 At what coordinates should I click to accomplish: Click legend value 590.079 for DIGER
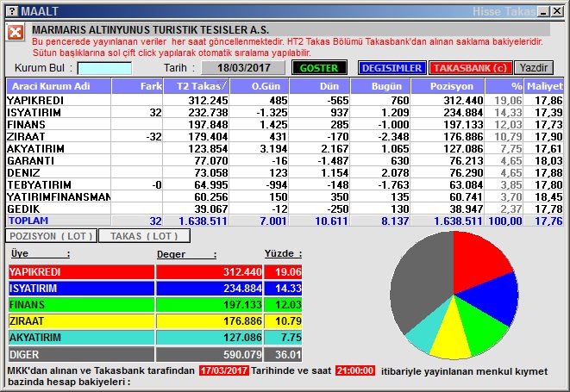click(242, 354)
